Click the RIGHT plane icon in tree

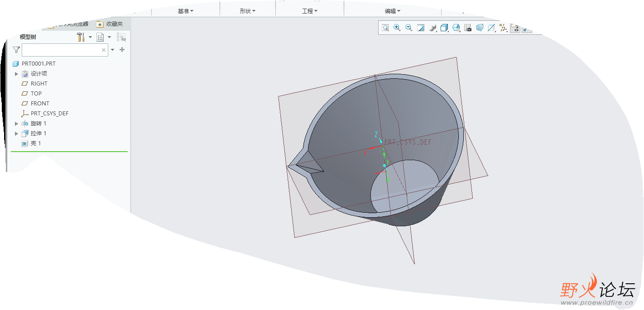tap(25, 84)
